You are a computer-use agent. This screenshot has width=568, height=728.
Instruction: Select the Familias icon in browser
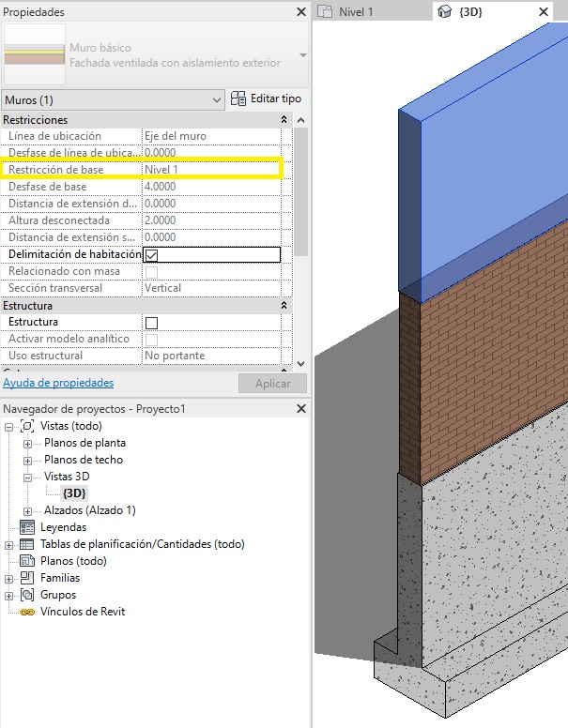coord(27,578)
